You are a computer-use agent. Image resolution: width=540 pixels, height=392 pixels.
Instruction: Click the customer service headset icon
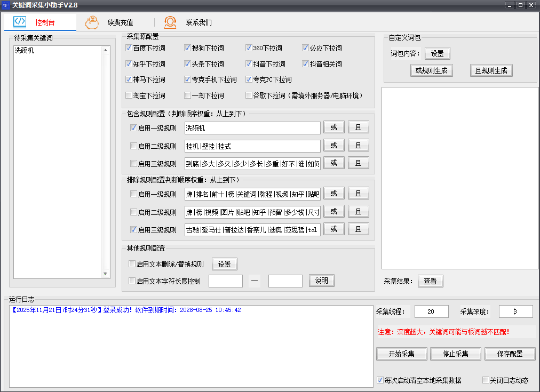(x=170, y=22)
